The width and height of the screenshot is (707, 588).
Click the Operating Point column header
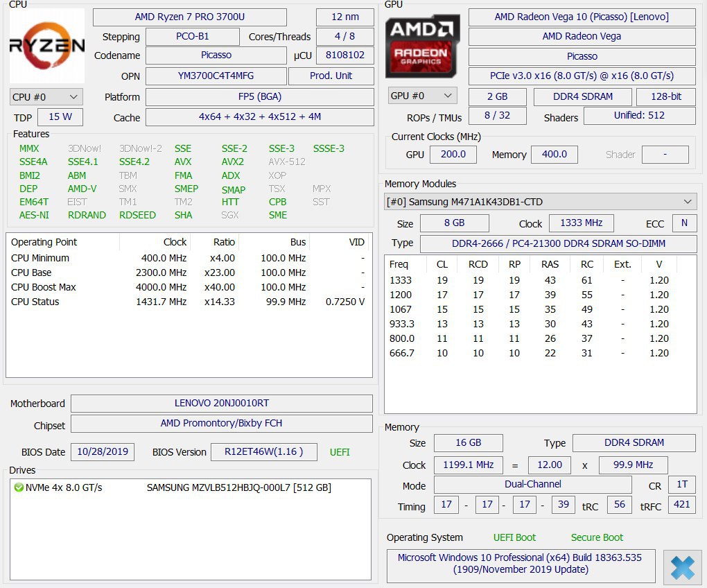point(63,242)
